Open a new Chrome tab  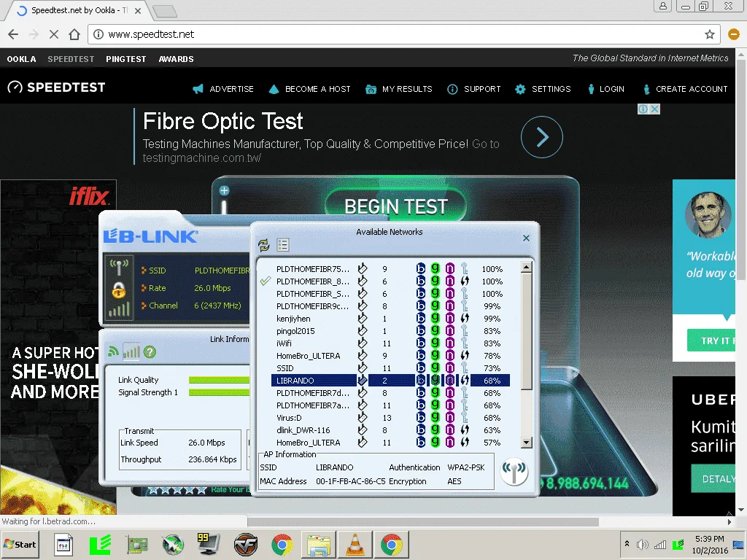(x=164, y=11)
